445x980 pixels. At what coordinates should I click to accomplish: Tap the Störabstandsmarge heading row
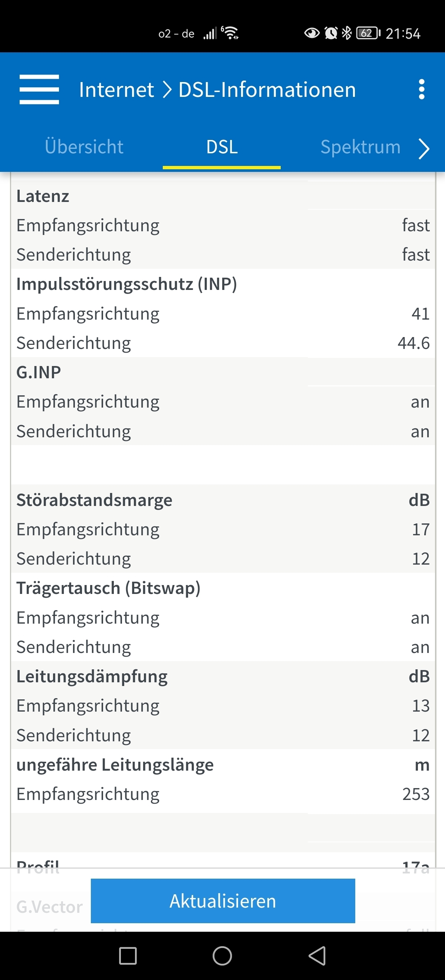[x=223, y=500]
